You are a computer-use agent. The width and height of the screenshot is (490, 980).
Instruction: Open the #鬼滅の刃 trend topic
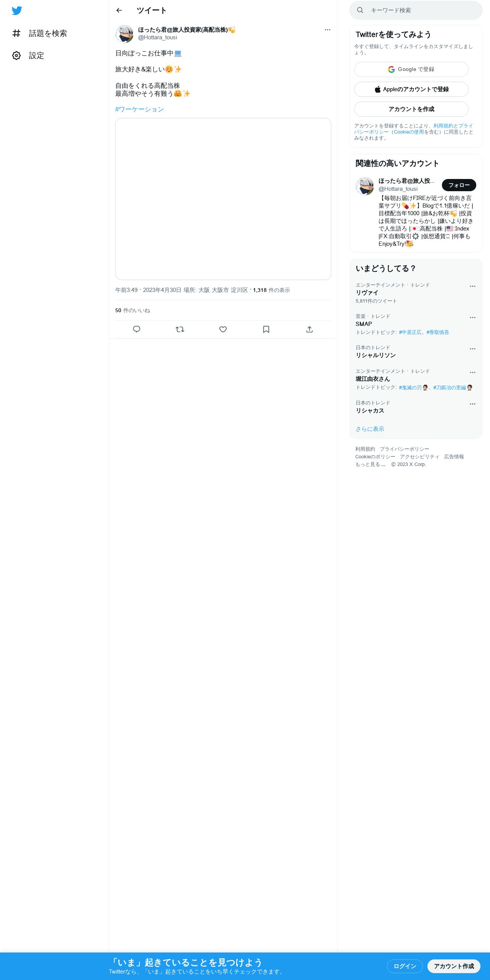(413, 387)
